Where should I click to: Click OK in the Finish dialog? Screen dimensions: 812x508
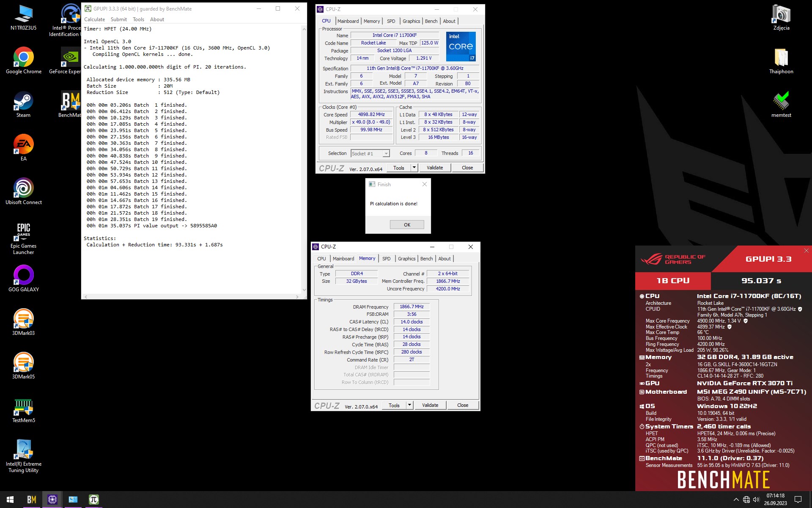click(x=407, y=225)
